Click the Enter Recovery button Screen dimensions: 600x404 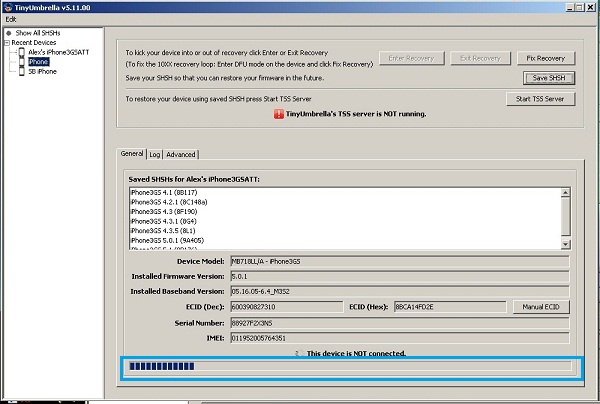[x=411, y=58]
